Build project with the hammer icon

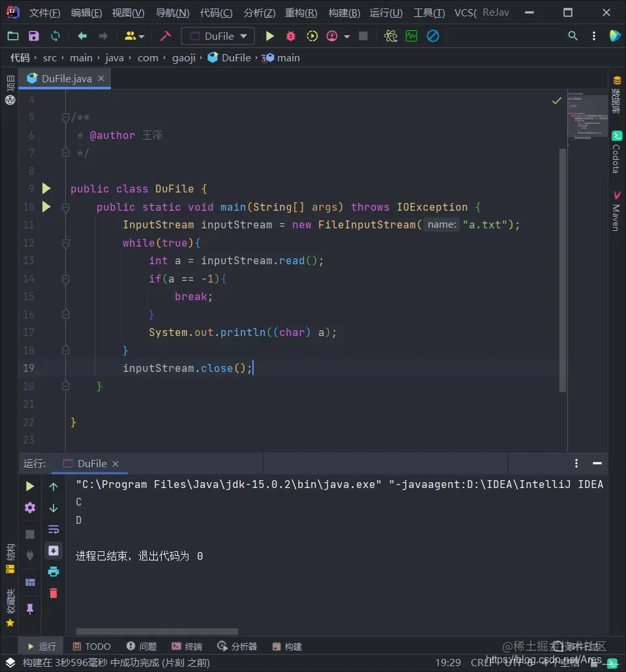(166, 36)
